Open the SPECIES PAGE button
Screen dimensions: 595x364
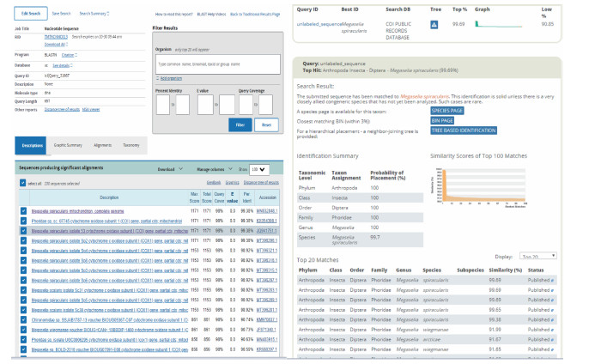tap(450, 111)
